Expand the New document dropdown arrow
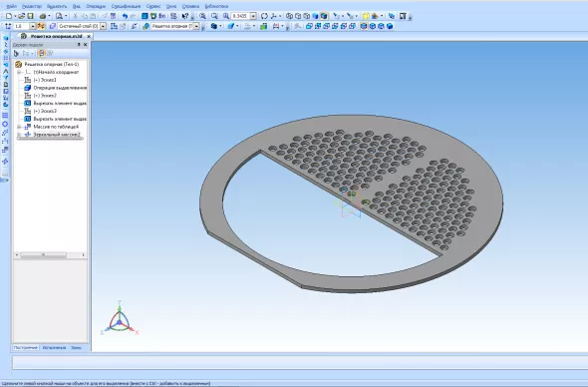The height and width of the screenshot is (387, 588). click(x=15, y=16)
